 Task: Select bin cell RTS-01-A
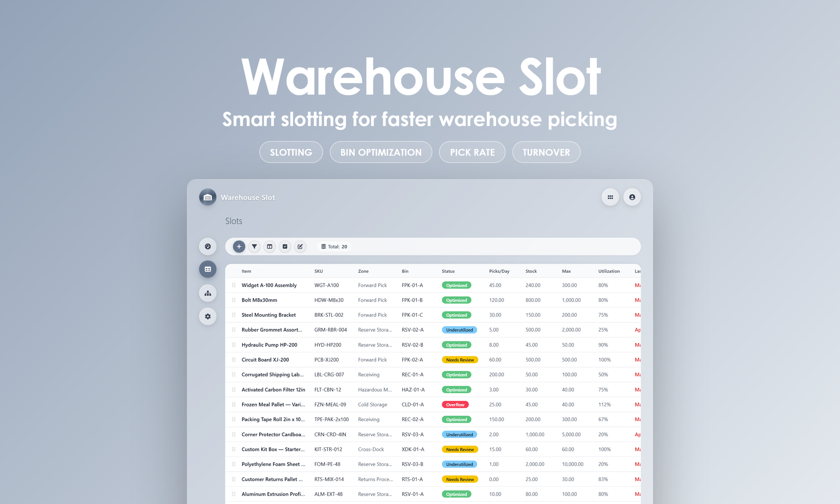pyautogui.click(x=412, y=479)
